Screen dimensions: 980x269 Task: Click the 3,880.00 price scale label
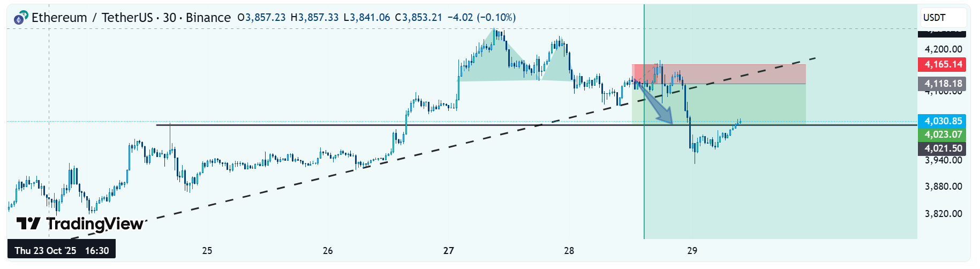(x=943, y=186)
